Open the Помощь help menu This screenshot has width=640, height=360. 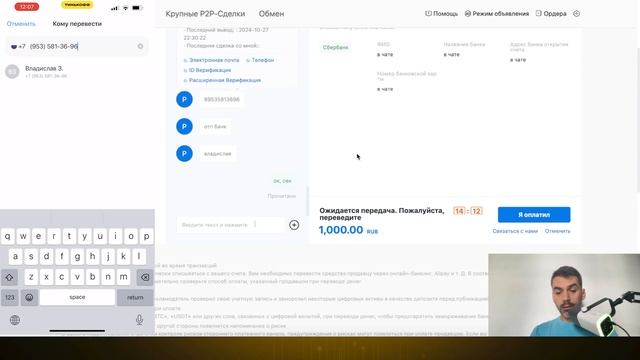[x=442, y=13]
